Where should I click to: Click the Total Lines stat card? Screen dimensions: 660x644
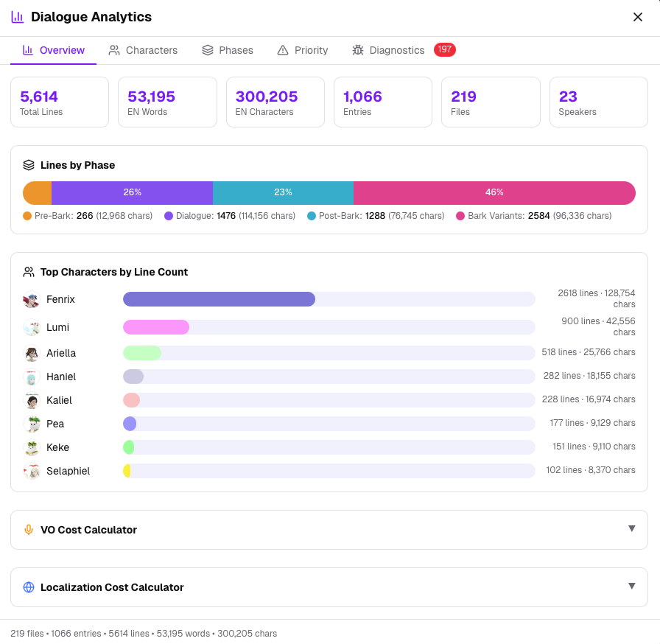click(x=60, y=102)
